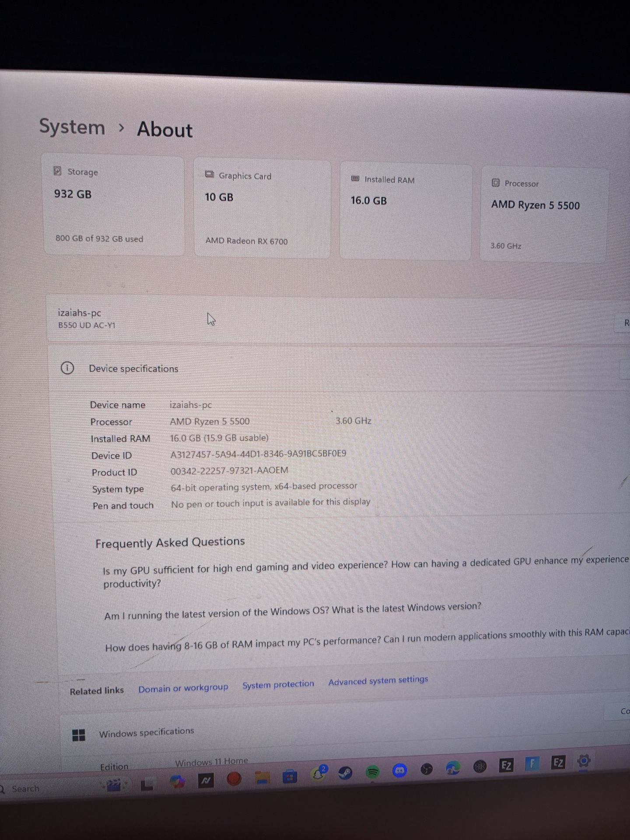Click the 16.0 GB (15.9 GB usable) value

(x=219, y=437)
